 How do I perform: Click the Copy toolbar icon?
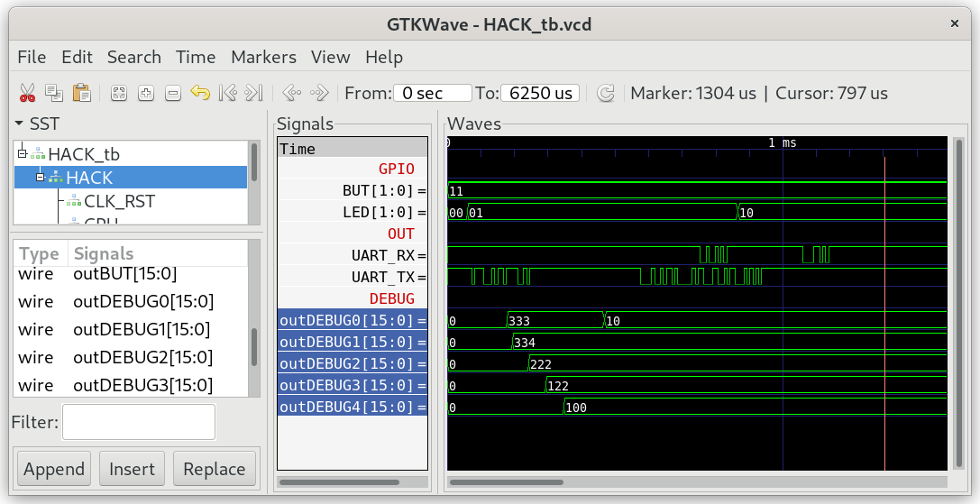click(x=54, y=93)
